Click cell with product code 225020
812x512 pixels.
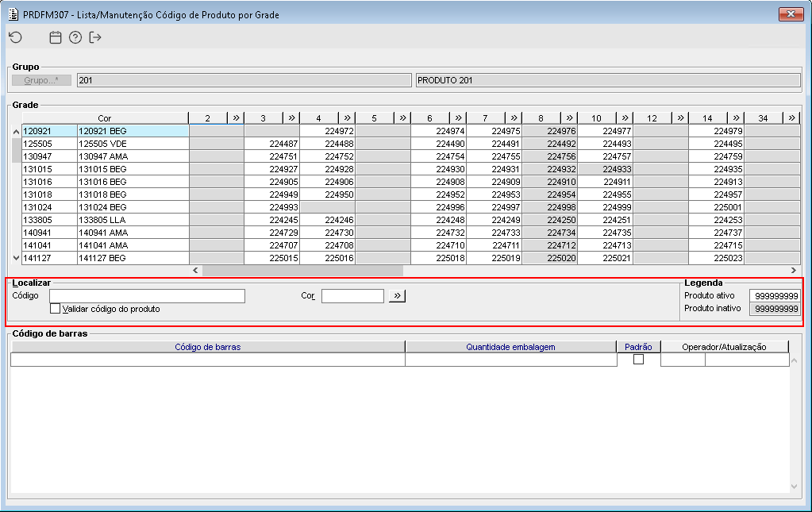tap(549, 258)
